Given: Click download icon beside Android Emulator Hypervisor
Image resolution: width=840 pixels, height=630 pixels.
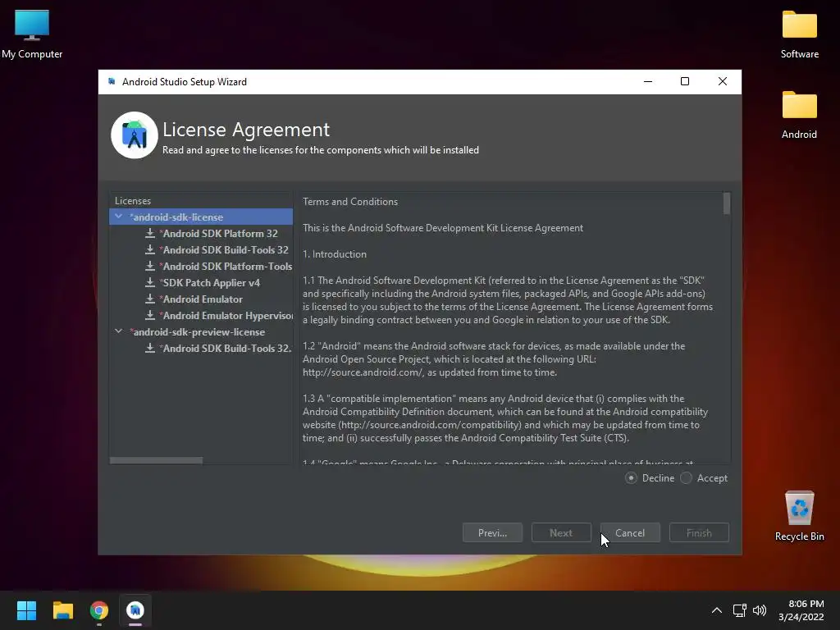Looking at the screenshot, I should coord(150,316).
